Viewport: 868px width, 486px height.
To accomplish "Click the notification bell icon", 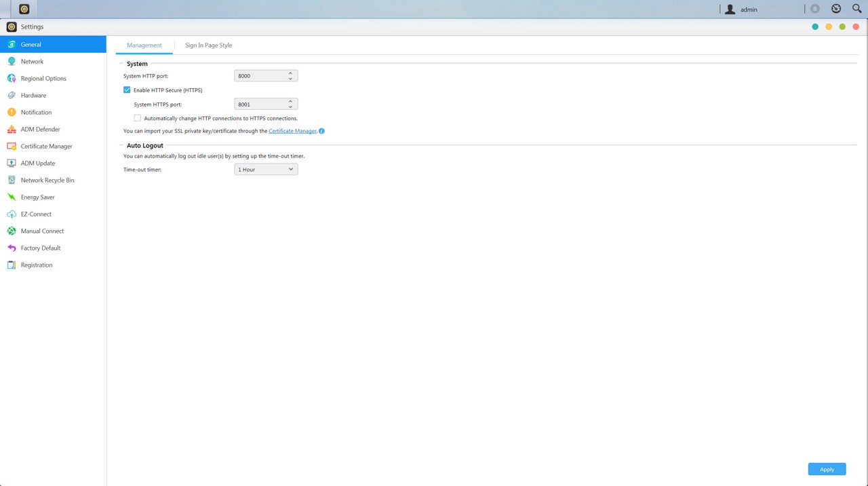I will pos(814,9).
